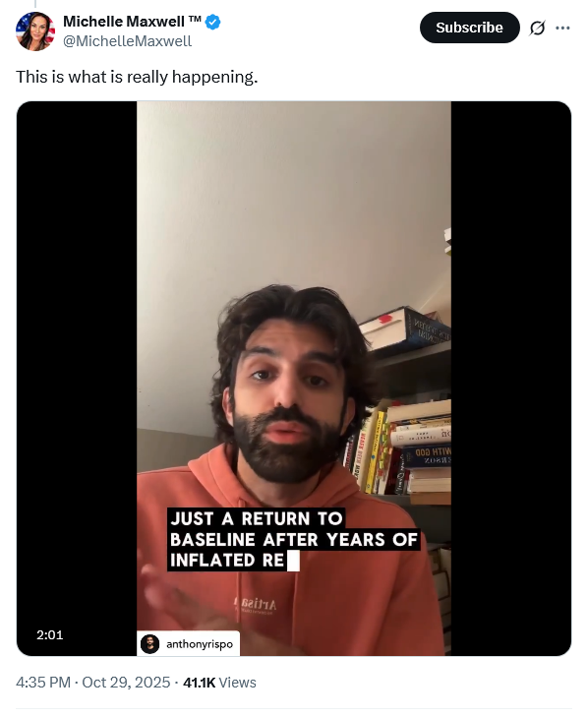Viewport: 588px width, 717px height.
Task: Open the Grok explain-post slashed-circle icon
Action: 537,28
